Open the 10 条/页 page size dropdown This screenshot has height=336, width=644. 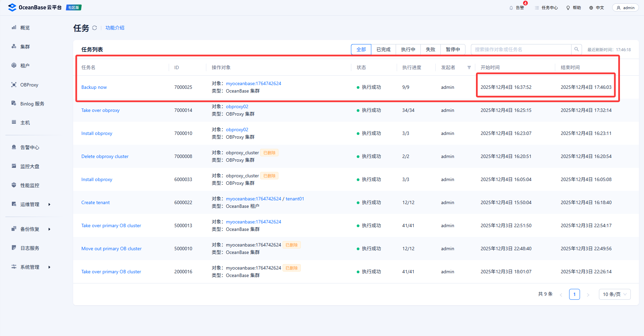coord(615,294)
